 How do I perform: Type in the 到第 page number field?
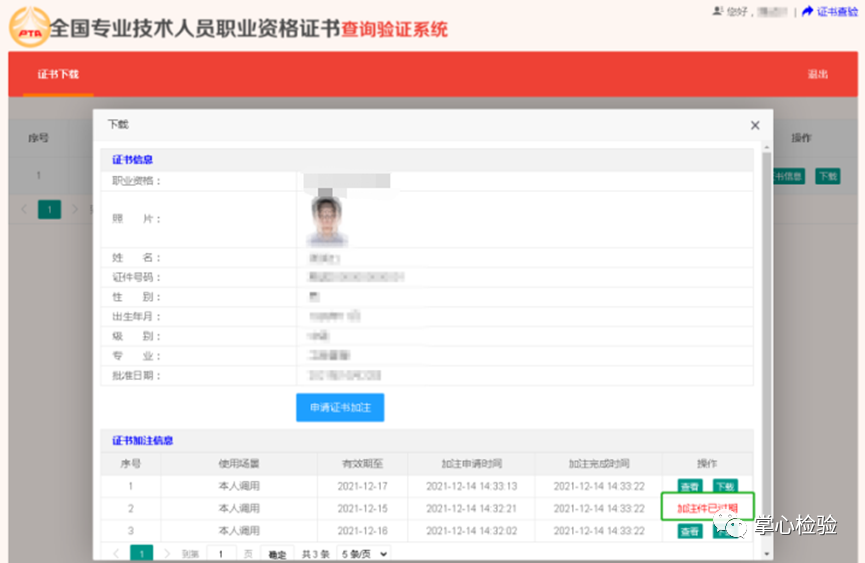coord(221,554)
